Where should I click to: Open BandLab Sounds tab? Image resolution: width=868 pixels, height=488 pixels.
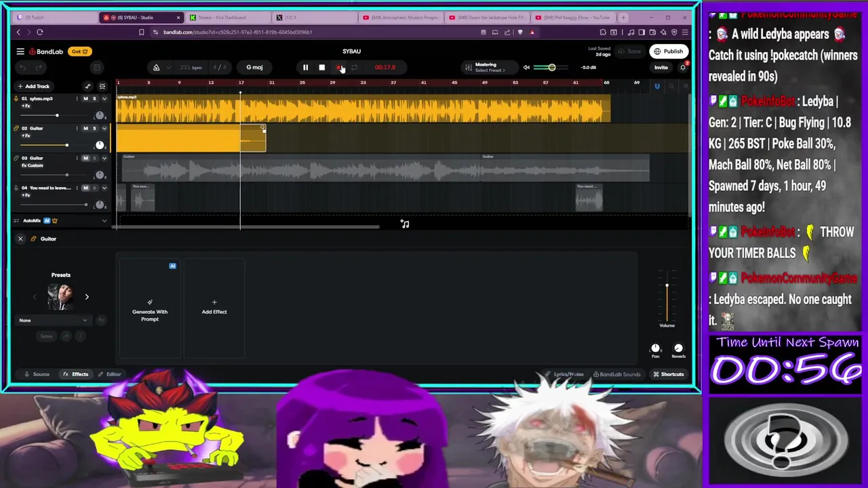[616, 374]
